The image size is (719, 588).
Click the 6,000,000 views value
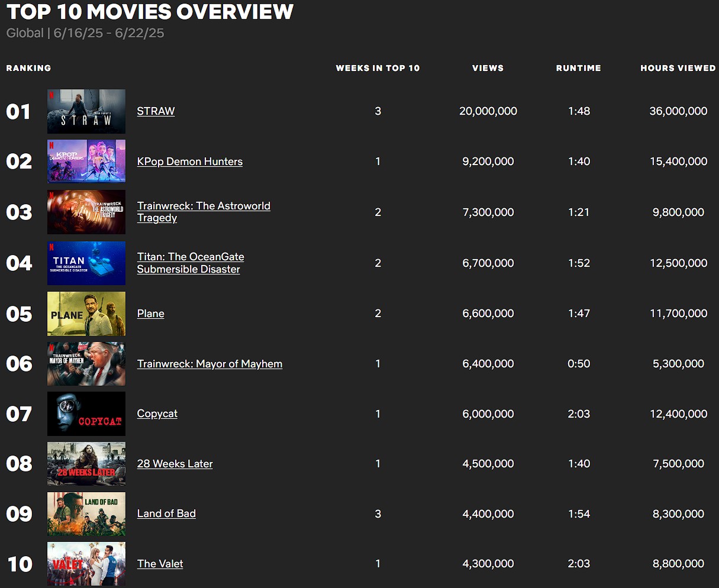click(488, 413)
